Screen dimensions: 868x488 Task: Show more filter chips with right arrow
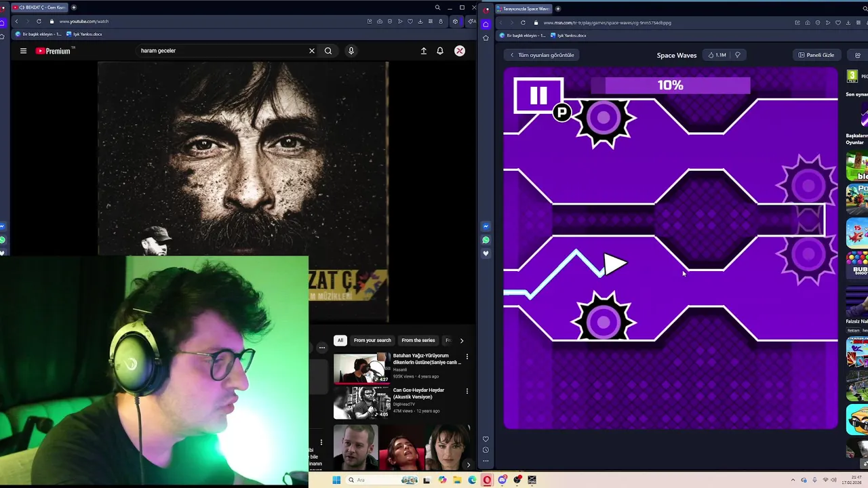point(462,340)
